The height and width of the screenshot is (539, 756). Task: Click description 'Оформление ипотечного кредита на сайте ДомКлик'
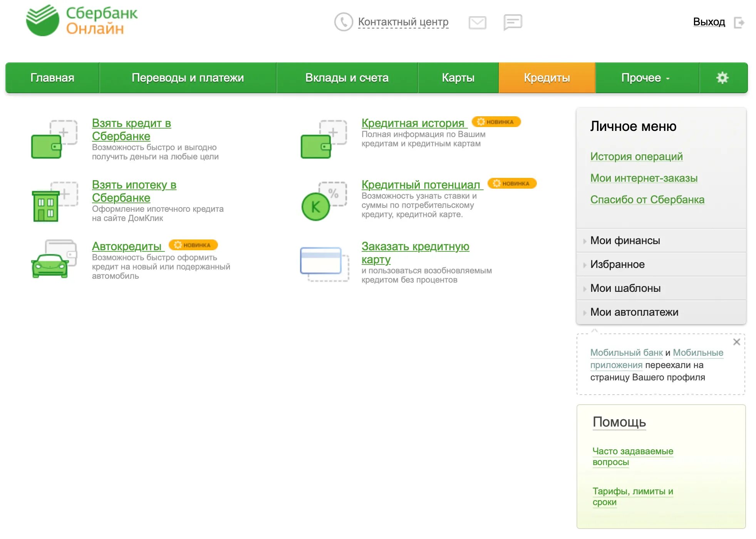point(158,214)
